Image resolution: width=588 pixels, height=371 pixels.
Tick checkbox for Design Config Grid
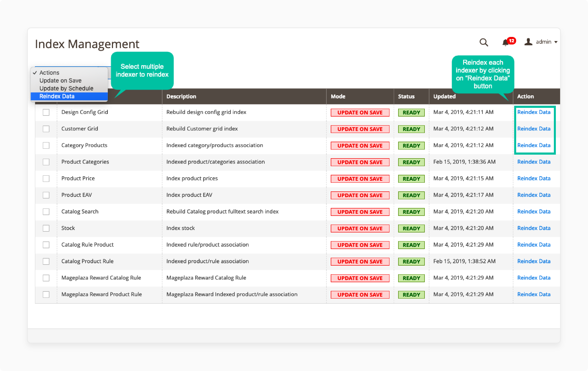[x=46, y=112]
